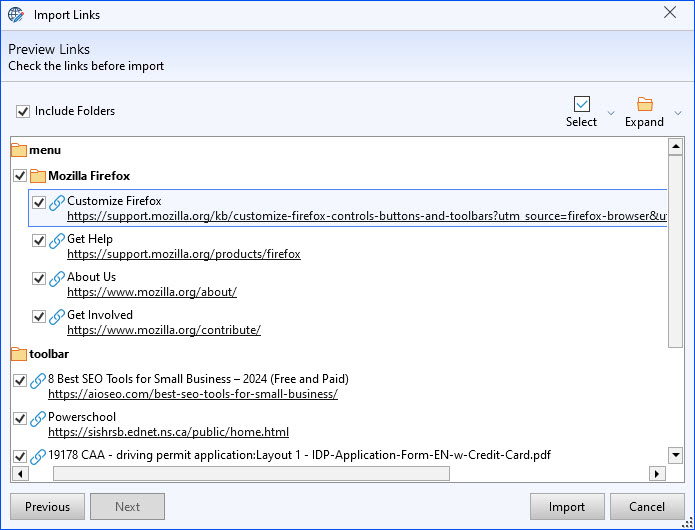Click the Mozilla Firefox folder icon
Viewport: 695px width, 530px height.
(x=38, y=176)
